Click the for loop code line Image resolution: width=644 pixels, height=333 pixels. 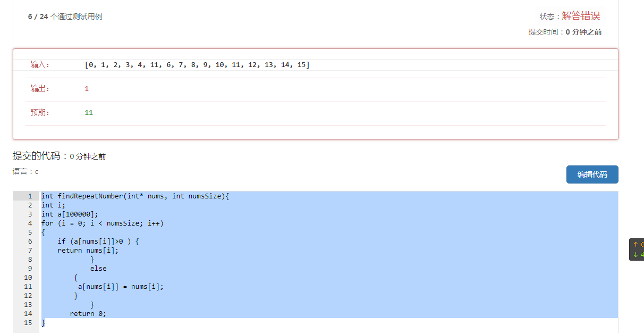point(103,223)
